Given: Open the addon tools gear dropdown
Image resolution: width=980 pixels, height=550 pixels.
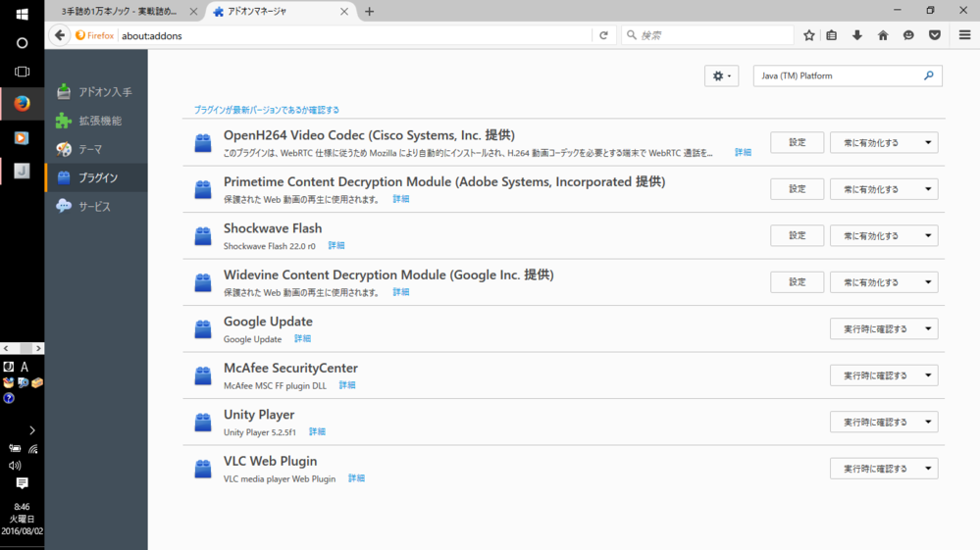Looking at the screenshot, I should point(721,75).
